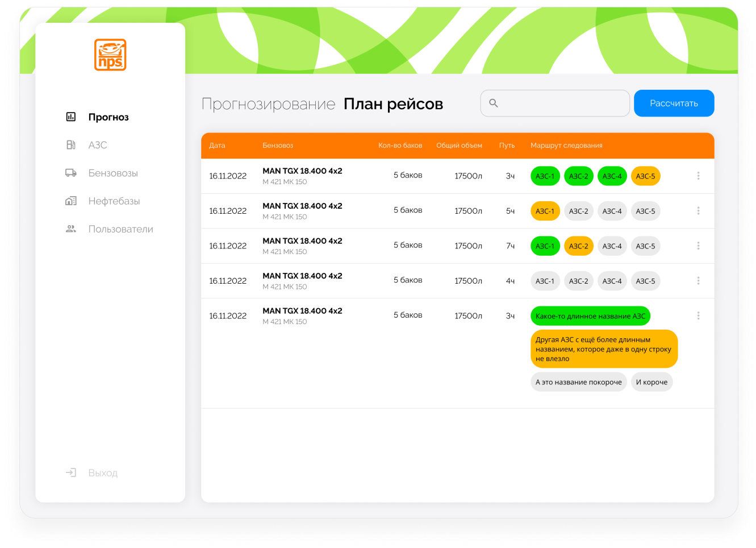Go to the Пользователи menu item
The height and width of the screenshot is (548, 756).
(x=120, y=229)
